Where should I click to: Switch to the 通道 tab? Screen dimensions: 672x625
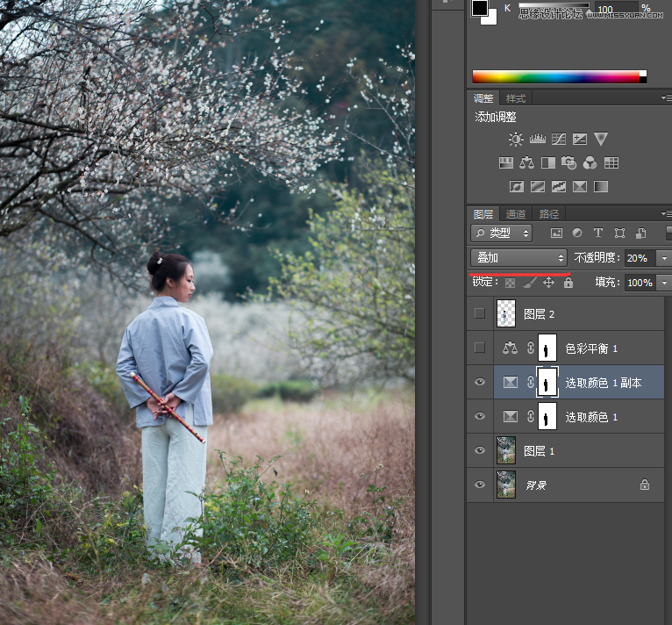516,214
